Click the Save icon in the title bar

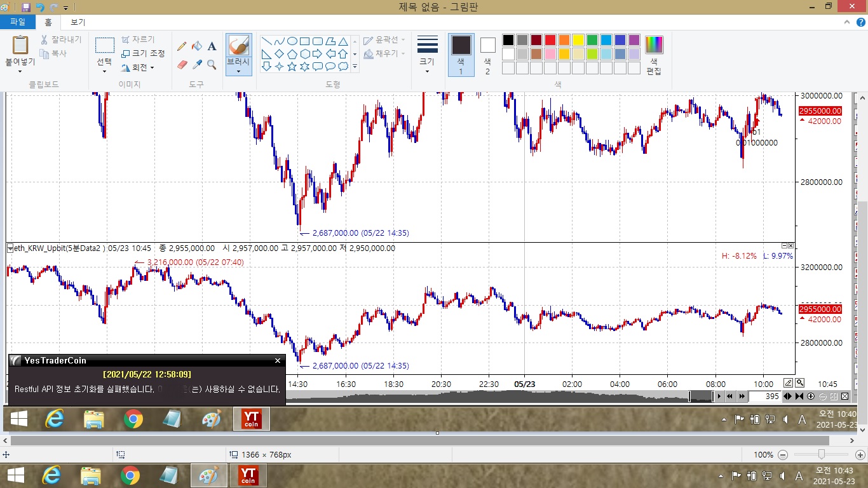[26, 7]
